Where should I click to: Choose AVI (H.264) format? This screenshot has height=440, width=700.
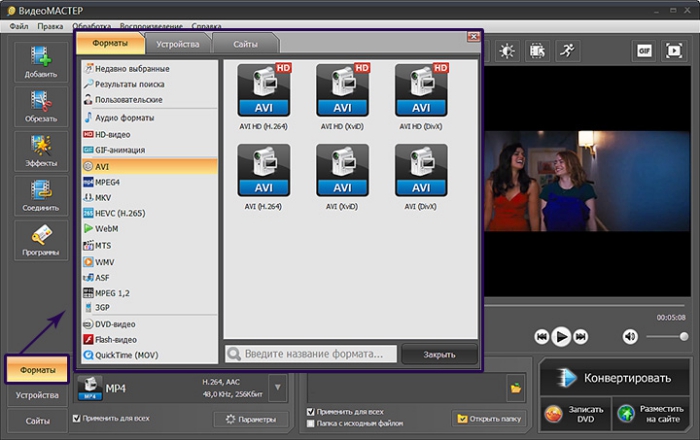point(263,177)
